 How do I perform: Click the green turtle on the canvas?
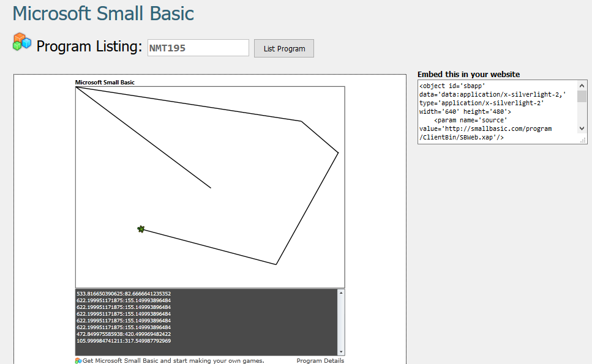(141, 229)
